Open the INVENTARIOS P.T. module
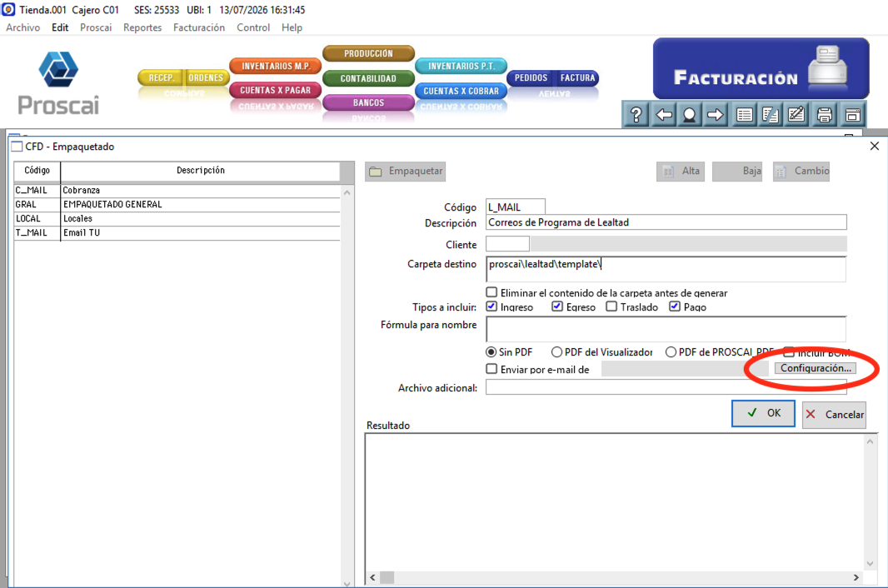 point(461,66)
